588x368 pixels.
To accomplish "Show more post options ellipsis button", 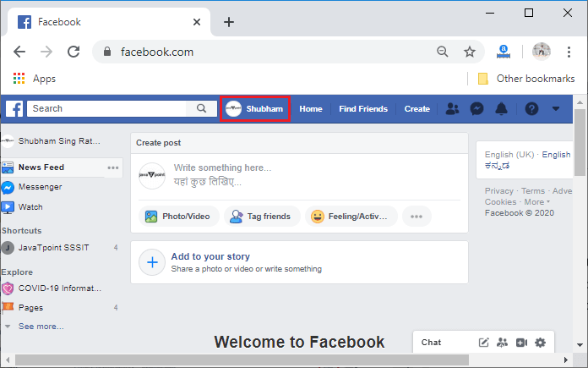I will tap(416, 217).
